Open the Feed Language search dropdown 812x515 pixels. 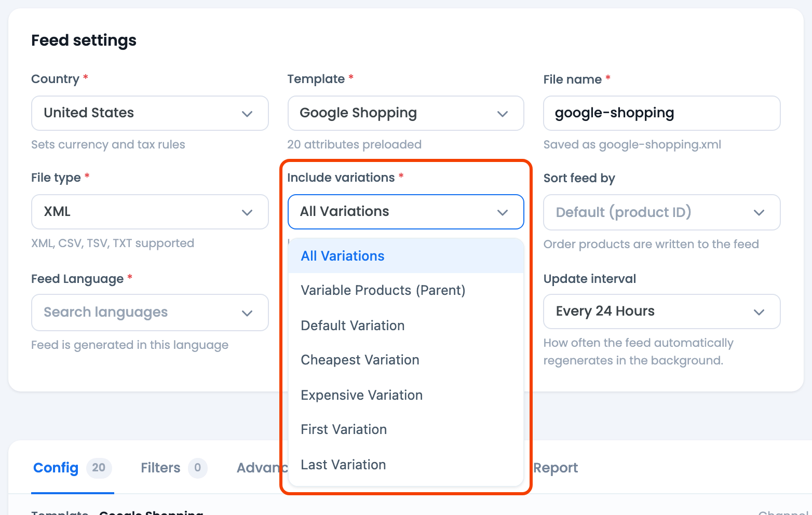click(x=150, y=313)
